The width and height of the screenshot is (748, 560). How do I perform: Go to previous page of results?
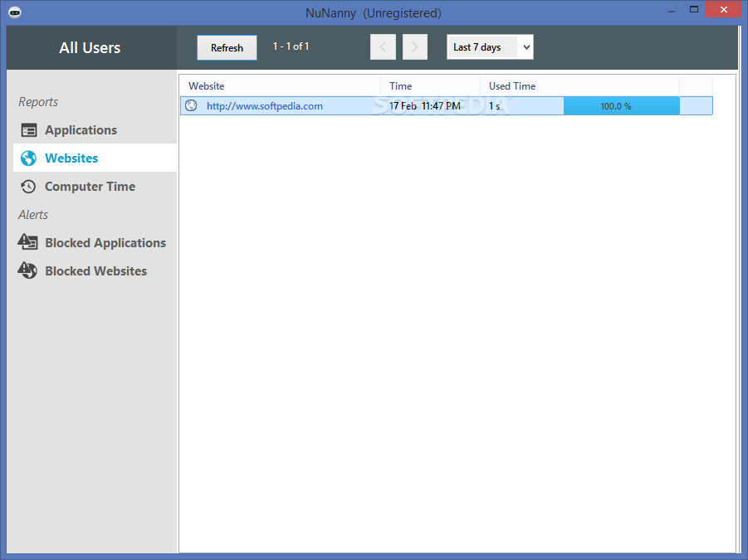tap(383, 46)
